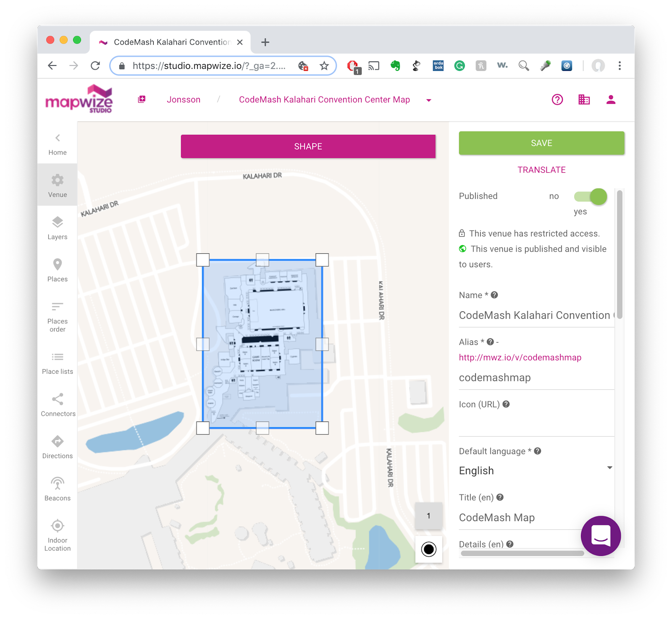Open the Default language dropdown
672x619 pixels.
536,470
